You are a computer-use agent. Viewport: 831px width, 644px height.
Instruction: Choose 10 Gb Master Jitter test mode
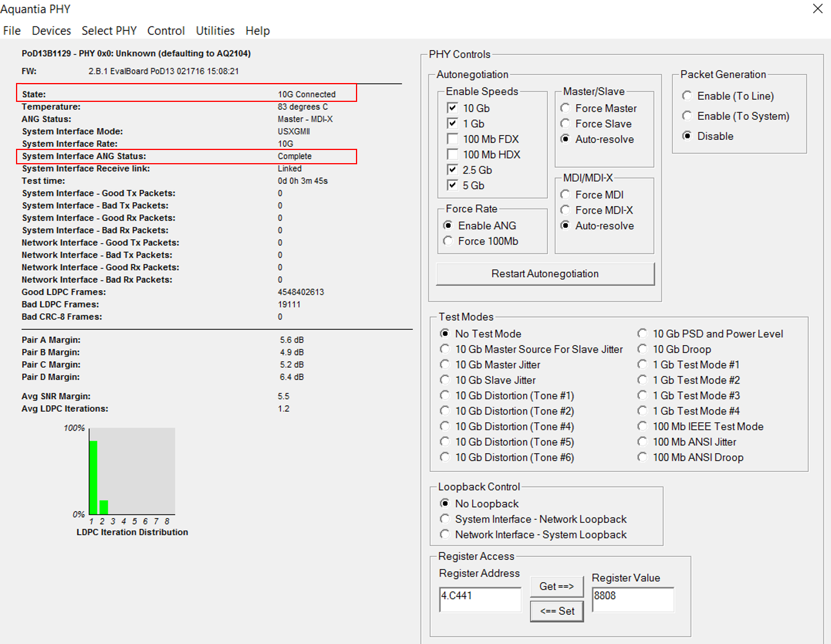[x=445, y=365]
